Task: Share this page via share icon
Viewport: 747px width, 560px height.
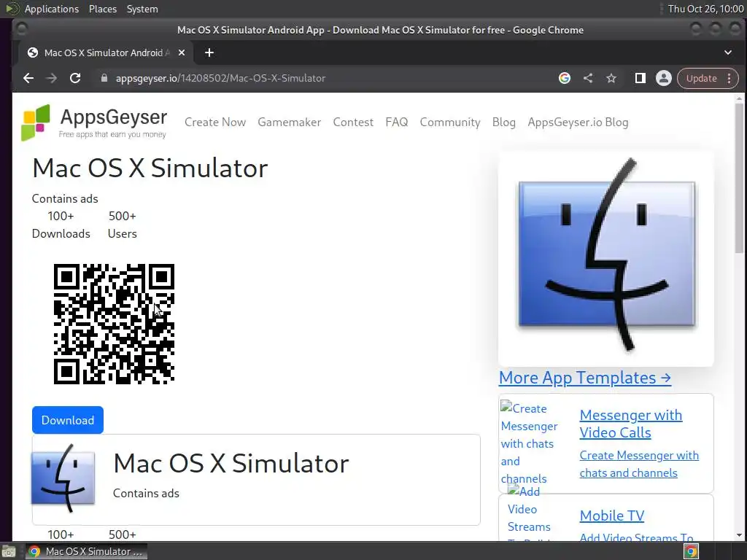Action: tap(588, 78)
